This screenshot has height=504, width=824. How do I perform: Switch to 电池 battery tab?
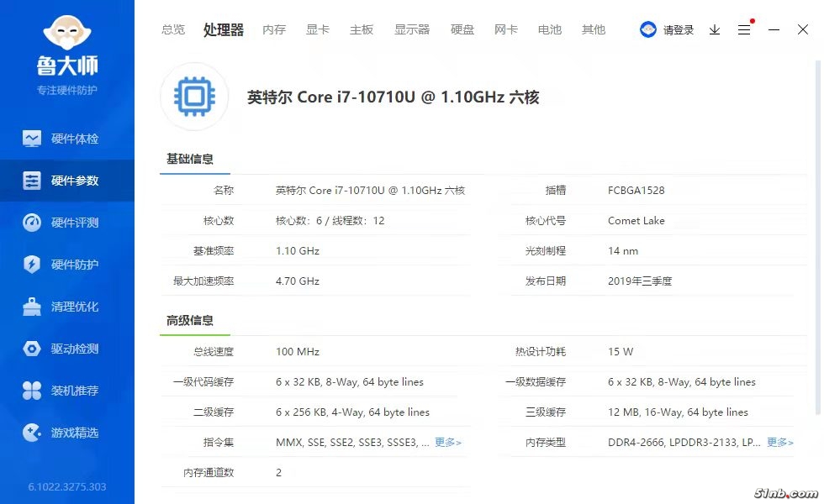pos(550,29)
